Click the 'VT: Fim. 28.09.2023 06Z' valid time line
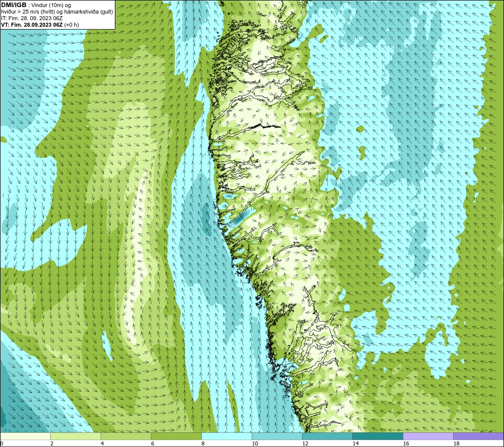504x447 pixels. [40, 25]
